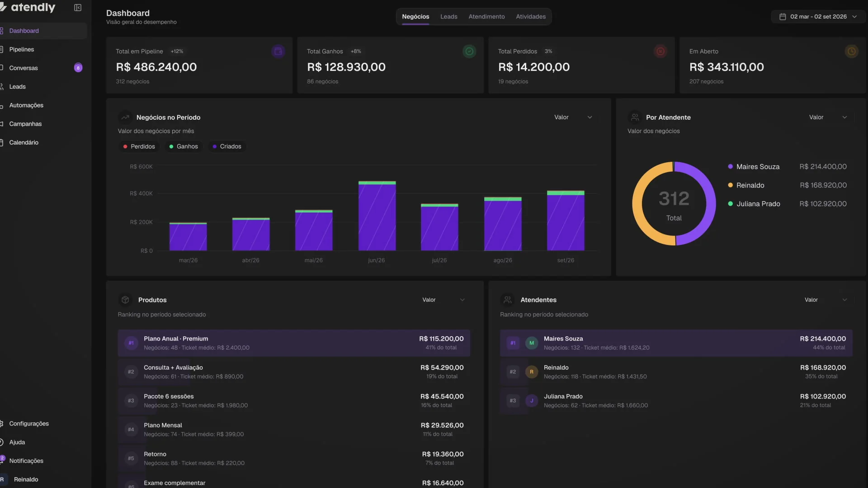Click the people icon beside Atendentes heading
Viewport: 868px width, 488px height.
coord(507,300)
